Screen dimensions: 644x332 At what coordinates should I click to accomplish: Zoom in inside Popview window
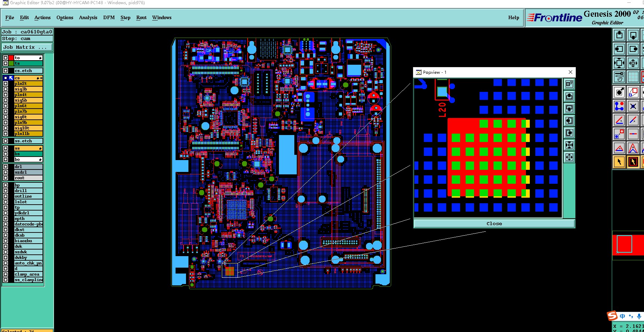[x=569, y=157]
